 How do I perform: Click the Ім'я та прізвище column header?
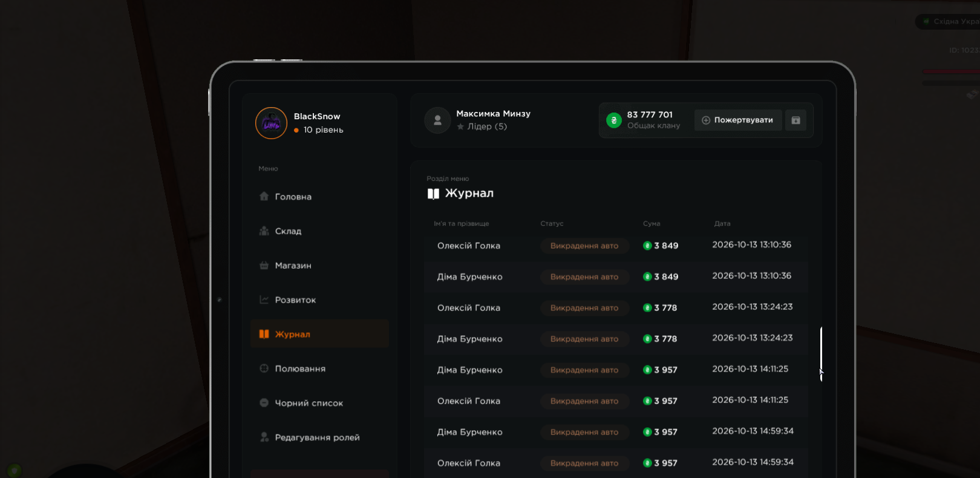462,224
